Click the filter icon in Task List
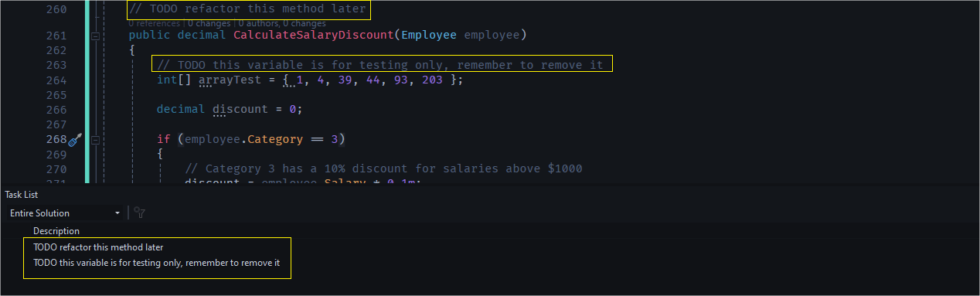 [139, 213]
